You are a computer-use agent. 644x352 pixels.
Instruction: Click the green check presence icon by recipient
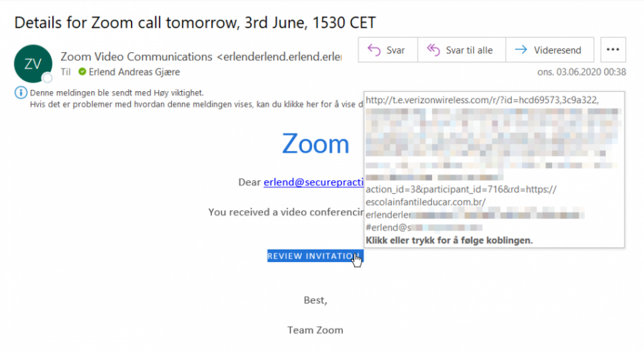82,72
